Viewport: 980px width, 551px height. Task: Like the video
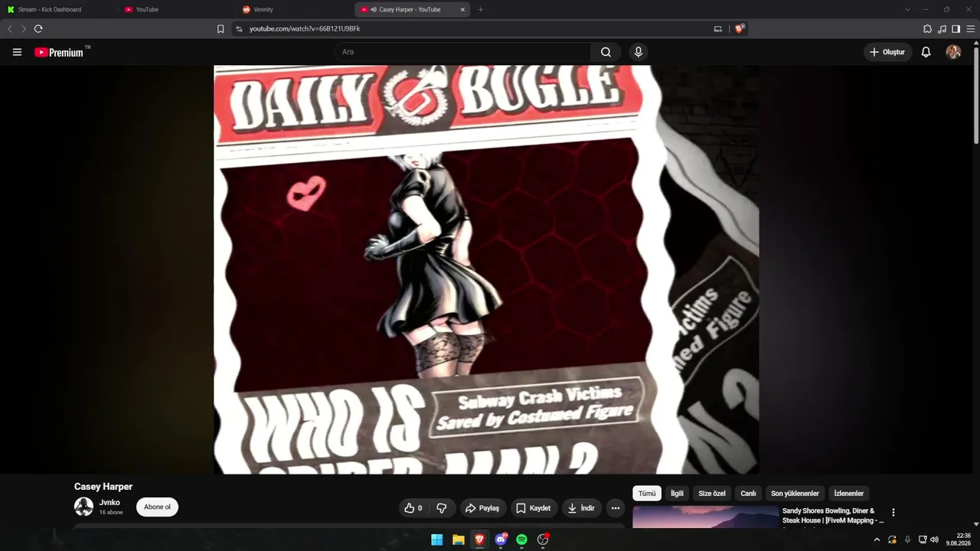(413, 508)
